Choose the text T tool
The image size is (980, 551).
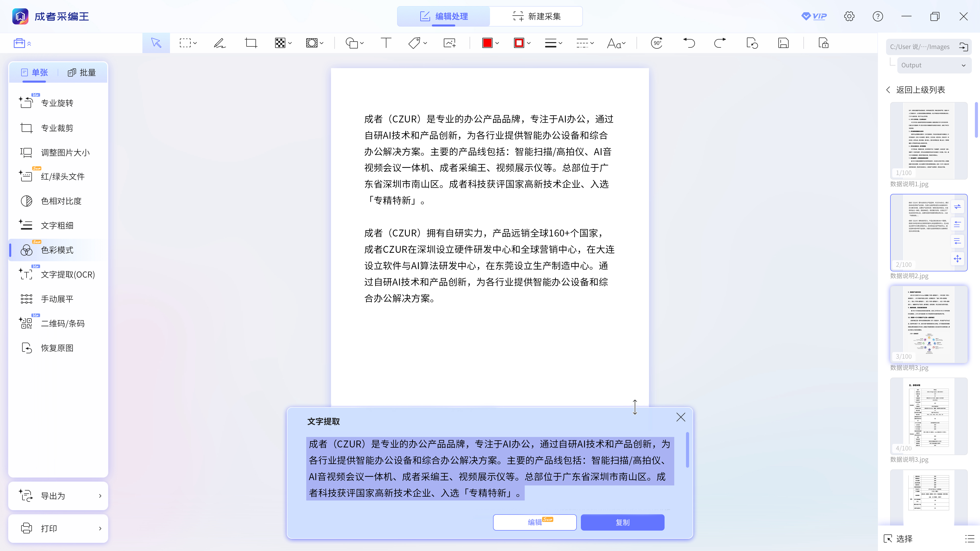(x=386, y=43)
